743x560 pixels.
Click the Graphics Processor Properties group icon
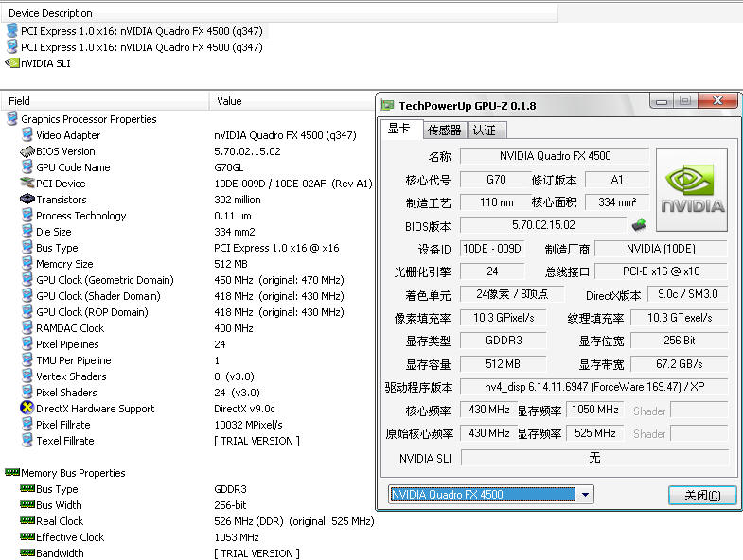(12, 118)
